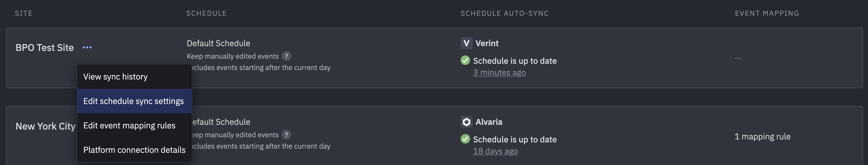Viewport: 868px width, 165px height.
Task: Open the 1 mapping rule link
Action: 762,136
